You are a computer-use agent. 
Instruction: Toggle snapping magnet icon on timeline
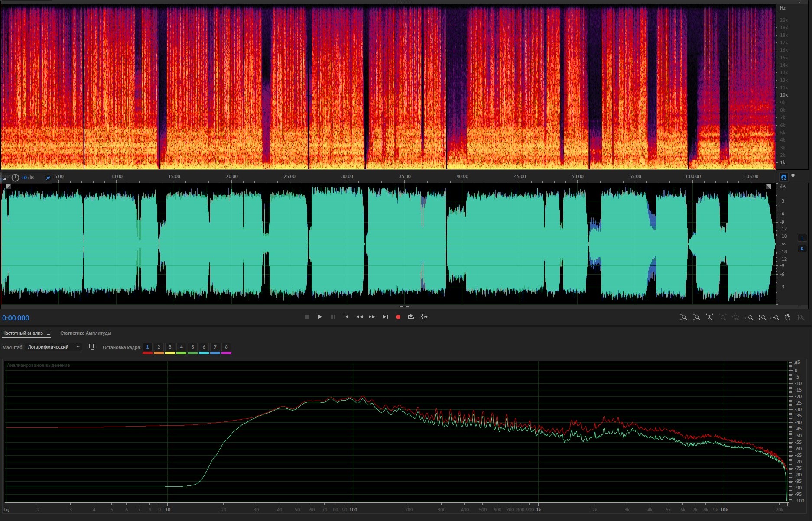(x=783, y=177)
